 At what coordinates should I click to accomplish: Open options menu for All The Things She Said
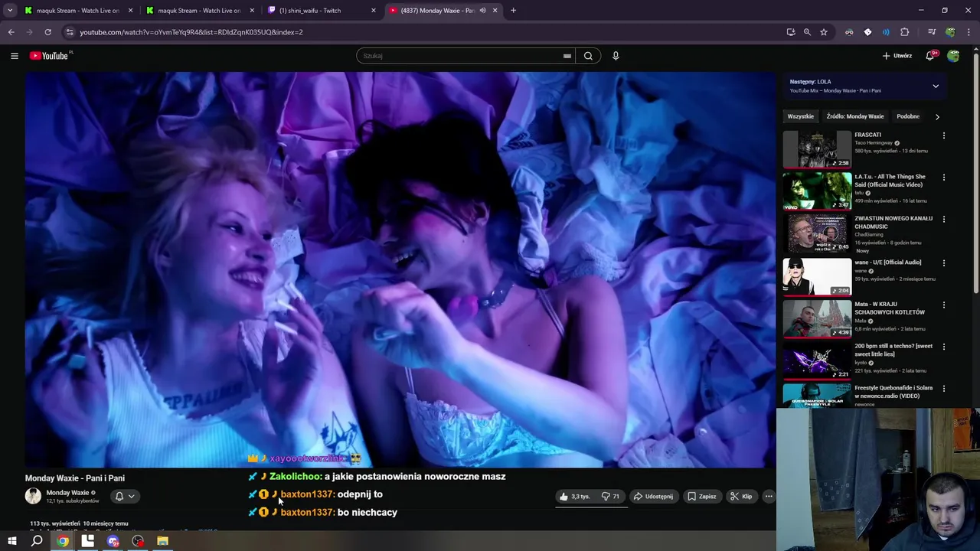coord(943,178)
